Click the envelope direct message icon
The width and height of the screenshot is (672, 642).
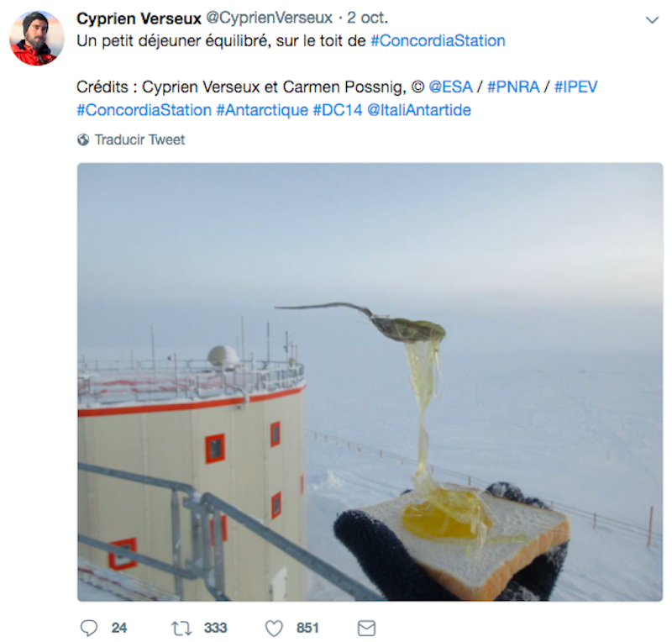(366, 628)
